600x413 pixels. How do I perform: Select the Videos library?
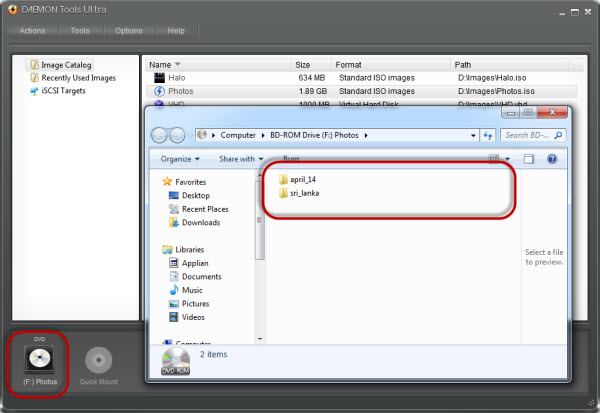tap(187, 317)
